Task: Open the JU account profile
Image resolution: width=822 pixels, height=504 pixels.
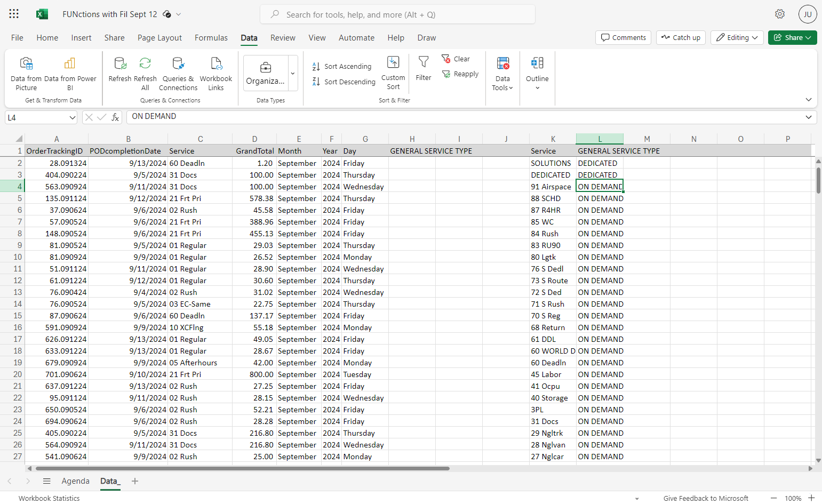Action: 808,14
